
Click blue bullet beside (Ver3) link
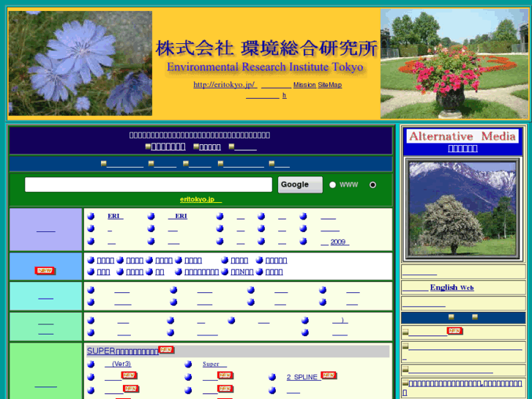click(91, 364)
